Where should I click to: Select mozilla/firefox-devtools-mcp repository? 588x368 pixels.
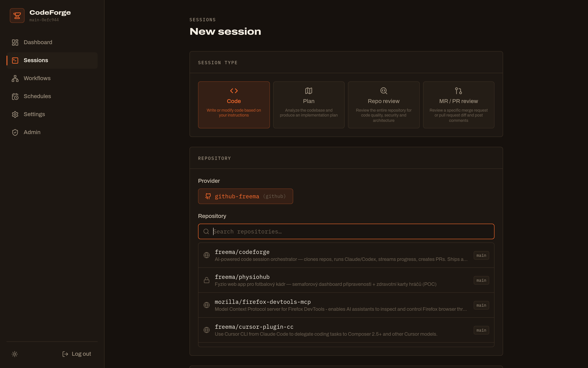pyautogui.click(x=346, y=305)
